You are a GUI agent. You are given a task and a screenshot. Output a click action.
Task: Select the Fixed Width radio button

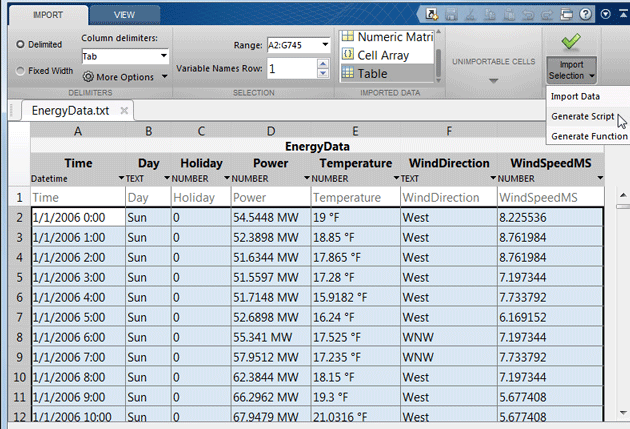click(21, 71)
